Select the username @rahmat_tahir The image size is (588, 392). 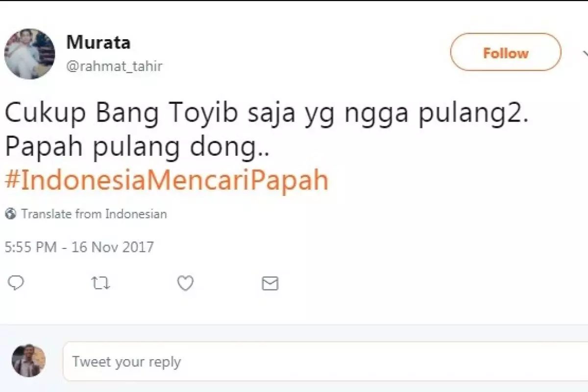point(116,66)
